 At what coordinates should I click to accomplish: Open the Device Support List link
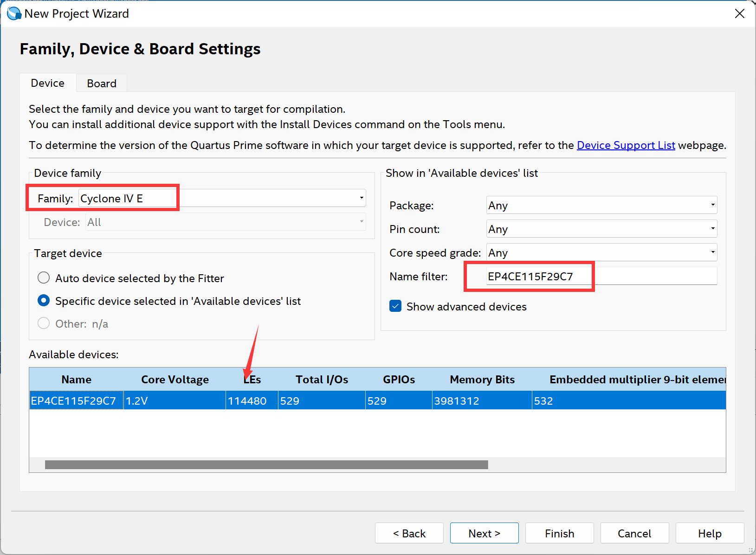point(626,145)
